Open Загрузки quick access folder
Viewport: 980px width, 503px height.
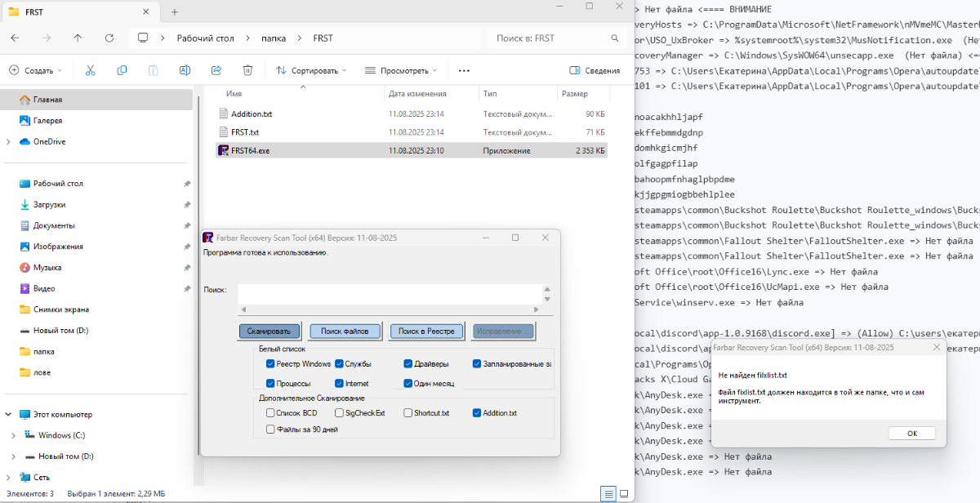click(49, 204)
